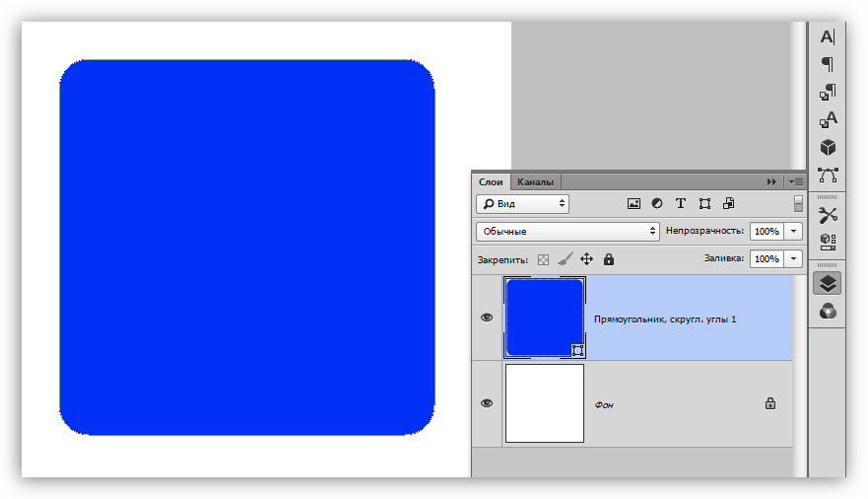Image resolution: width=868 pixels, height=499 pixels.
Task: Hide the rounded rectangle shape layer
Action: click(x=487, y=318)
